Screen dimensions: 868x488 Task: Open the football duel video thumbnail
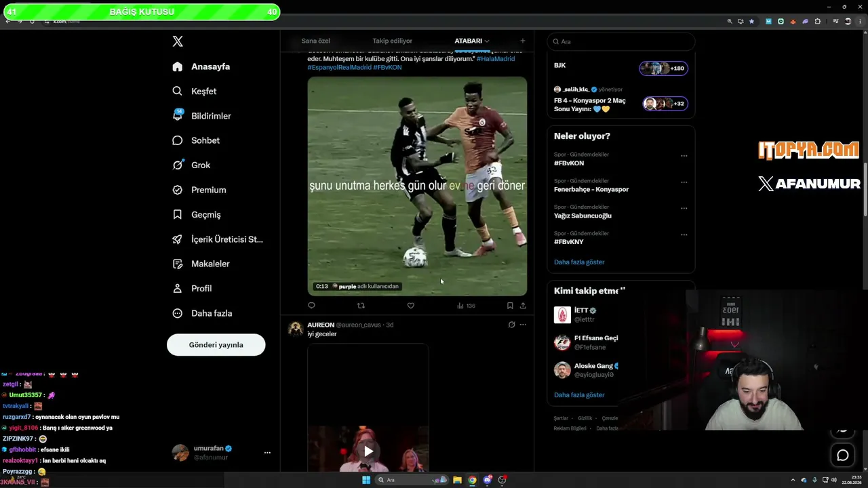click(x=417, y=186)
